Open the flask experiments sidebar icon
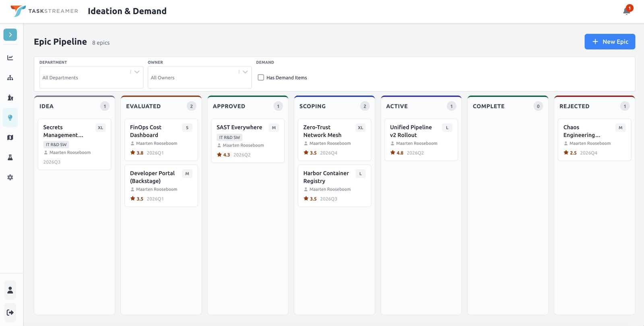This screenshot has width=644, height=326. coord(10,158)
